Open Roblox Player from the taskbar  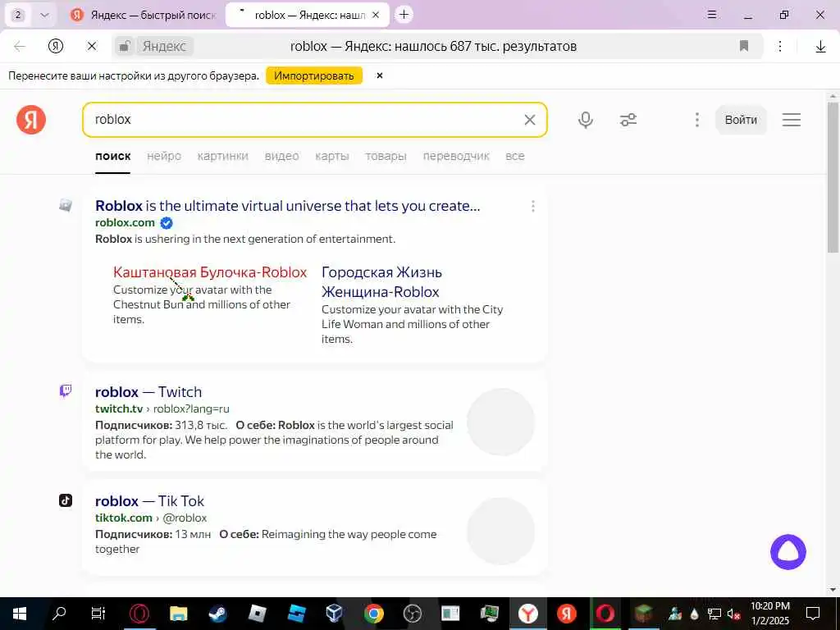258,614
